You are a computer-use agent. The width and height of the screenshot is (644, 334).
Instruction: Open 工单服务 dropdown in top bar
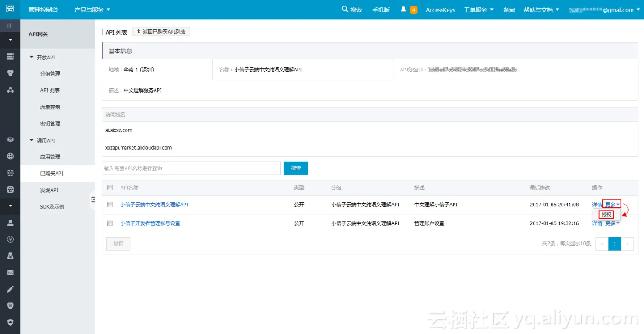point(479,10)
